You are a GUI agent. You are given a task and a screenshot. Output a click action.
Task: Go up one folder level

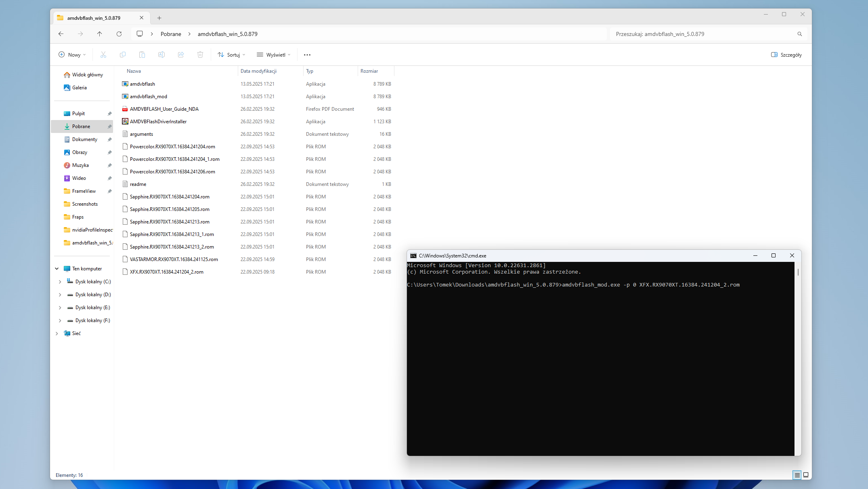[100, 34]
